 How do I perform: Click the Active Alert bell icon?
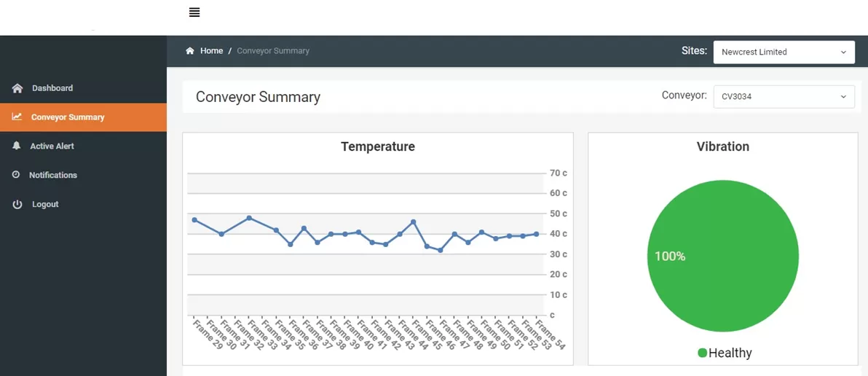[17, 146]
